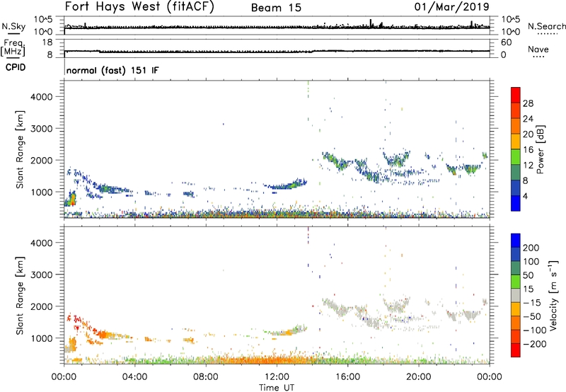Click the "12:00" time tick label
Viewport: 566px width, 392px height.
[x=277, y=377]
